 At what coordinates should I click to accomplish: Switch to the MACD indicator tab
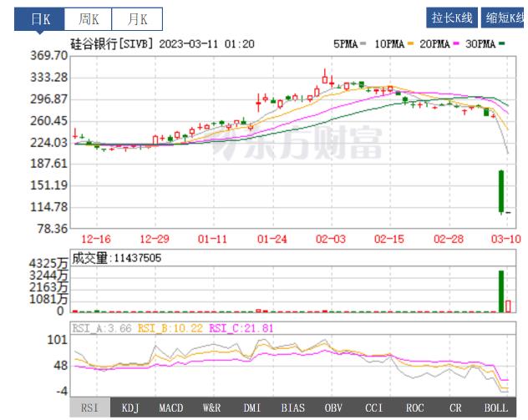(x=171, y=407)
